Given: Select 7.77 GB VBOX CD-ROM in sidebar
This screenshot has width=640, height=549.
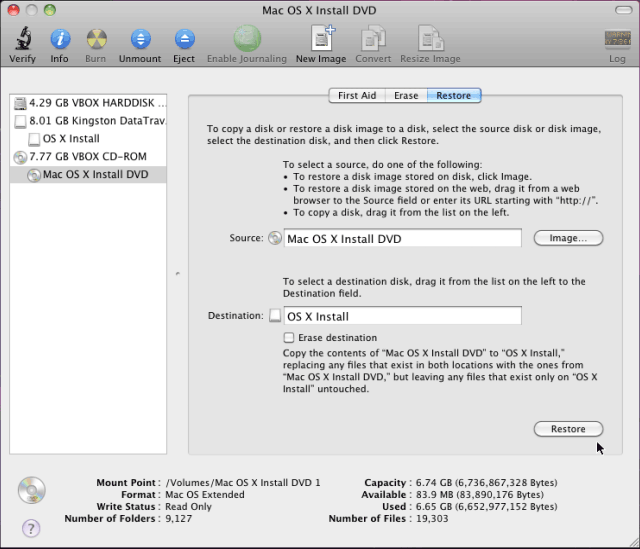Looking at the screenshot, I should pyautogui.click(x=88, y=157).
